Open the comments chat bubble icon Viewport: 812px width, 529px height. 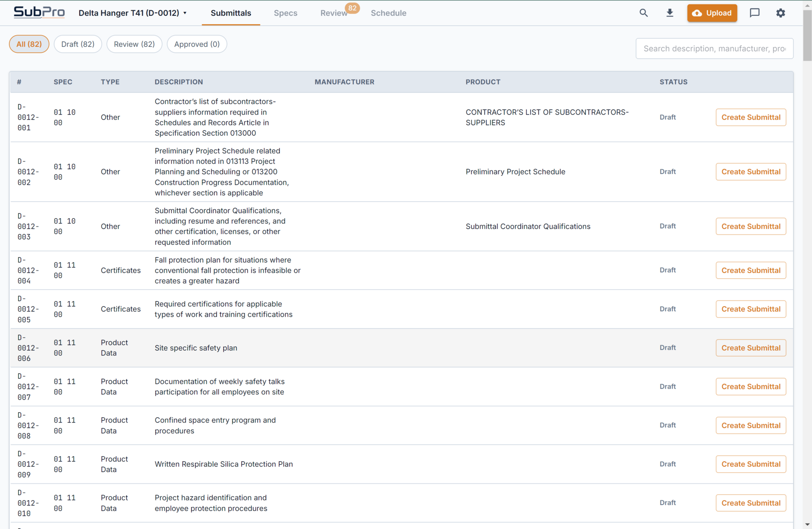click(755, 13)
